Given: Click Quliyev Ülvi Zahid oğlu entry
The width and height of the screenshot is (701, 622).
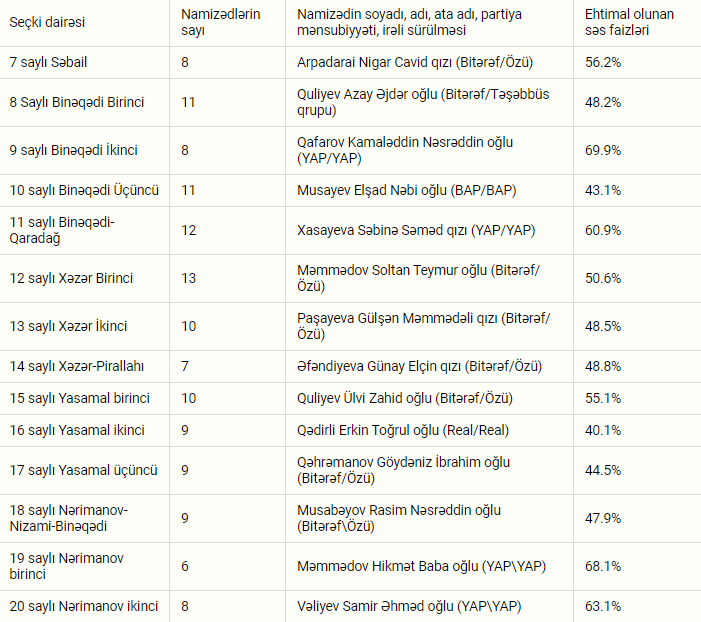Looking at the screenshot, I should click(405, 398).
